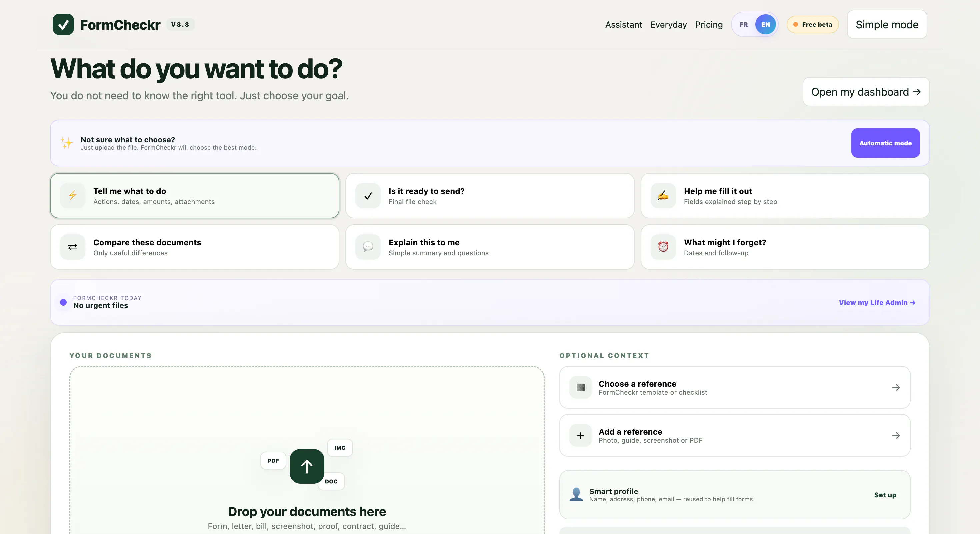Click the v8.3 version badge
Image resolution: width=980 pixels, height=534 pixels.
pyautogui.click(x=180, y=24)
